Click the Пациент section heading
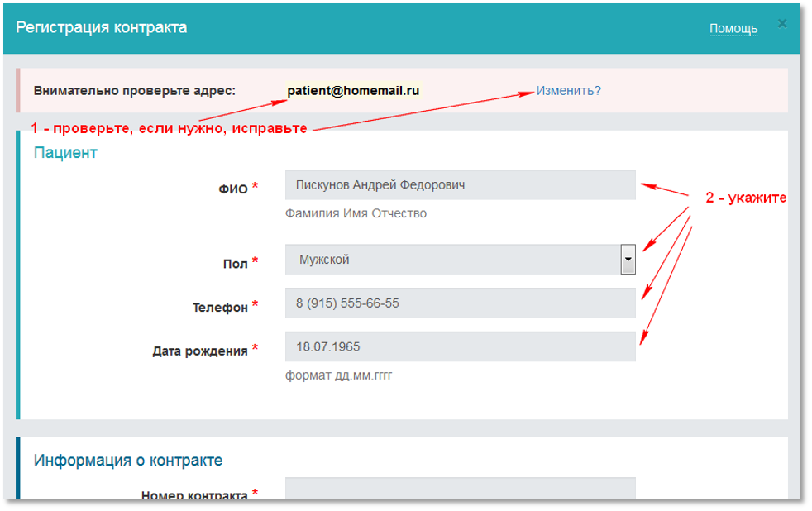 (x=65, y=153)
